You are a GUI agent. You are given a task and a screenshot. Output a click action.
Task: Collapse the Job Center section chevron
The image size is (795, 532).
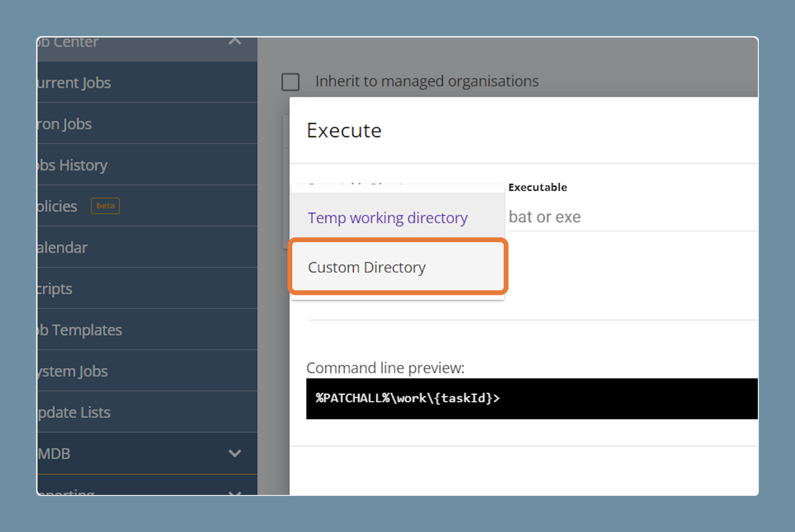pyautogui.click(x=235, y=41)
